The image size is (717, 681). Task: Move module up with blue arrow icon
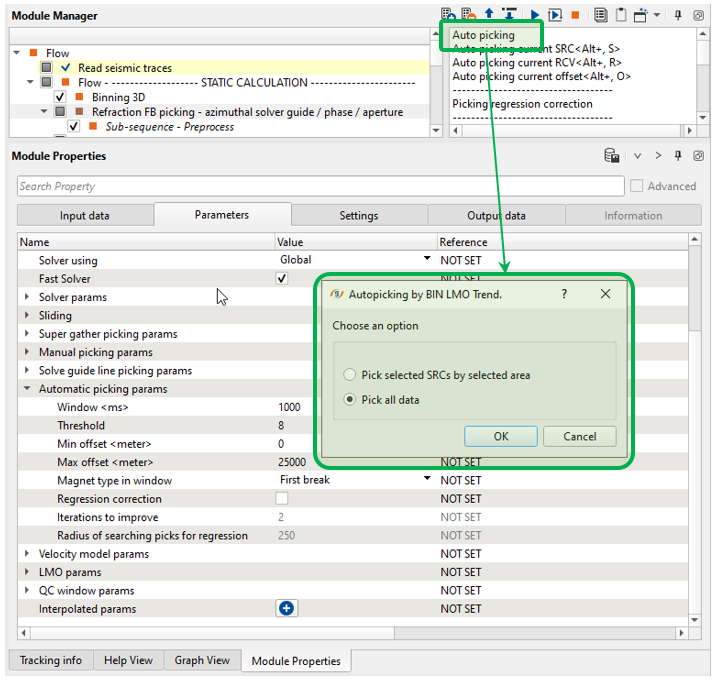[489, 15]
